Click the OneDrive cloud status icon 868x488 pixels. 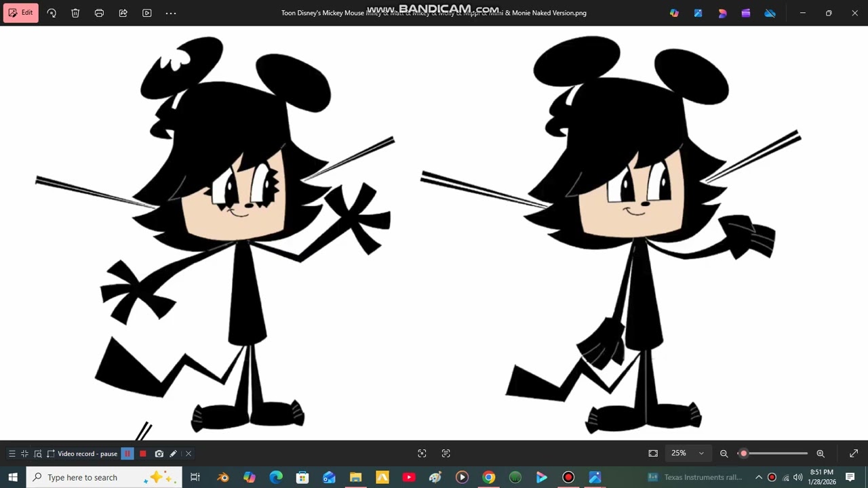[770, 13]
